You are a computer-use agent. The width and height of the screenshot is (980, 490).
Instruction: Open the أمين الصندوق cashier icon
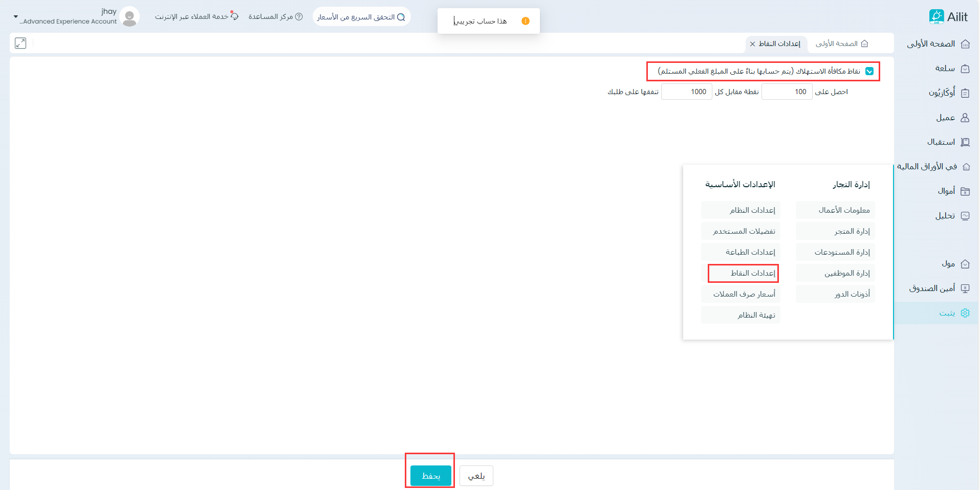(965, 288)
